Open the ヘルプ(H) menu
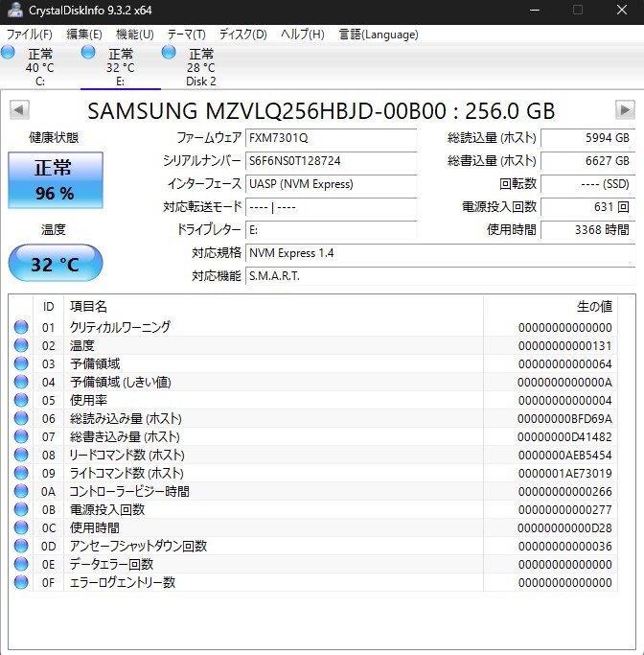 [x=303, y=34]
